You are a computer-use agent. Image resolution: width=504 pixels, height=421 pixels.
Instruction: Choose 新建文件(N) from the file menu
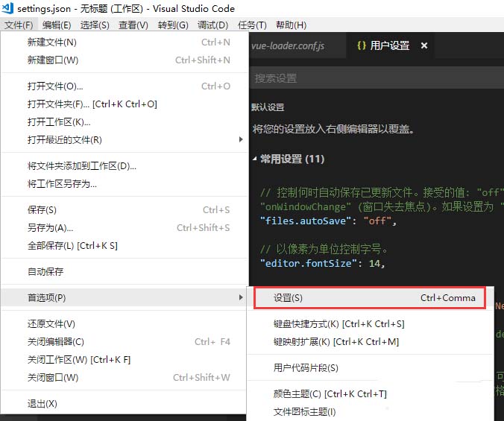pos(125,42)
